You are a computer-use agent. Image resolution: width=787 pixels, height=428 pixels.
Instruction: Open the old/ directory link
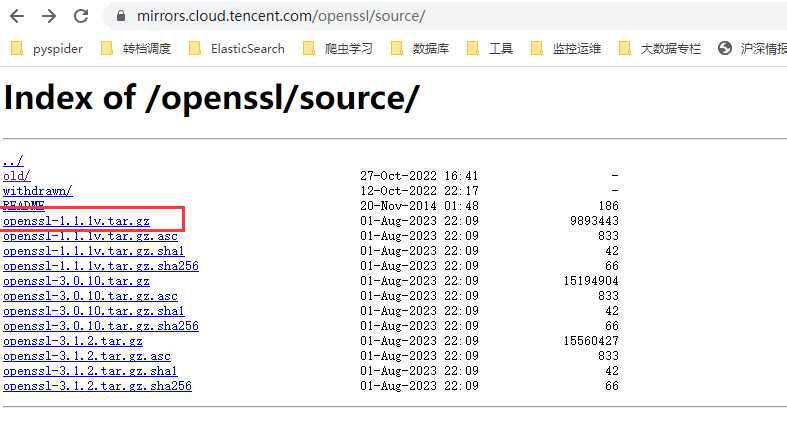point(17,176)
